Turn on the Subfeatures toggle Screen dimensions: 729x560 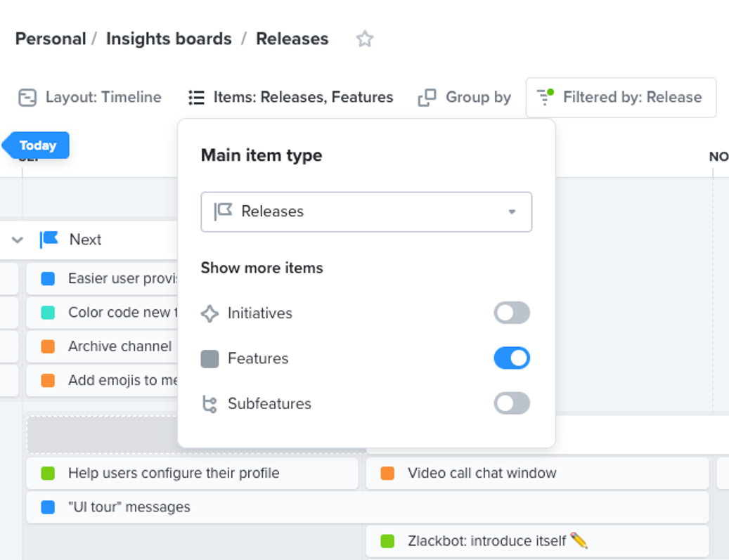click(512, 403)
